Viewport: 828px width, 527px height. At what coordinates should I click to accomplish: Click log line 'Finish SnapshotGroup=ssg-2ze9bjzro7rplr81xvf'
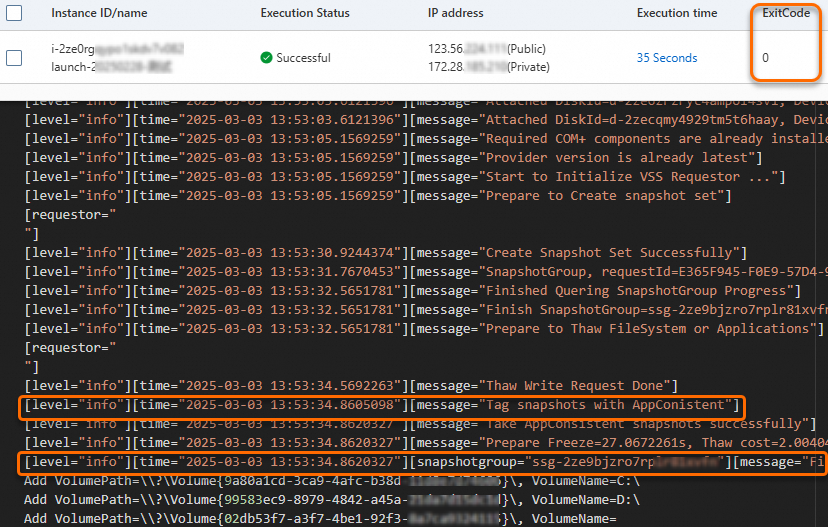[426, 310]
